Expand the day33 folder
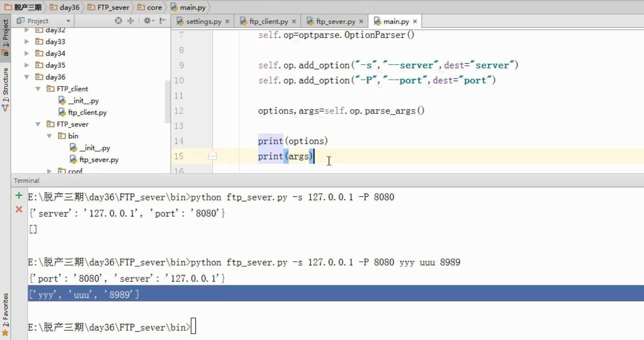This screenshot has height=340, width=644. pyautogui.click(x=26, y=41)
